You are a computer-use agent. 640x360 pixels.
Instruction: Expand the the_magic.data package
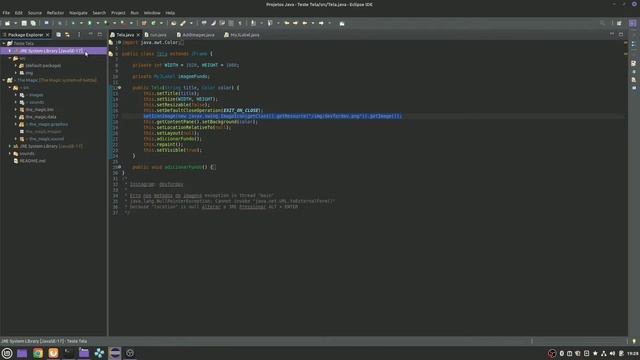pos(16,117)
